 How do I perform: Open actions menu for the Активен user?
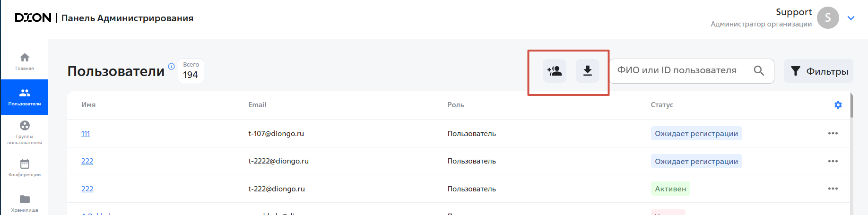click(833, 189)
